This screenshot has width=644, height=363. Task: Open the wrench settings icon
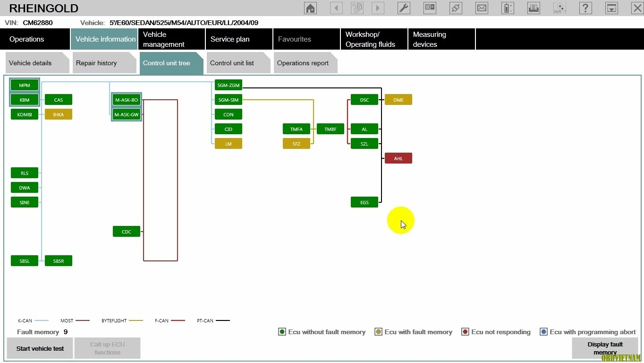click(404, 8)
